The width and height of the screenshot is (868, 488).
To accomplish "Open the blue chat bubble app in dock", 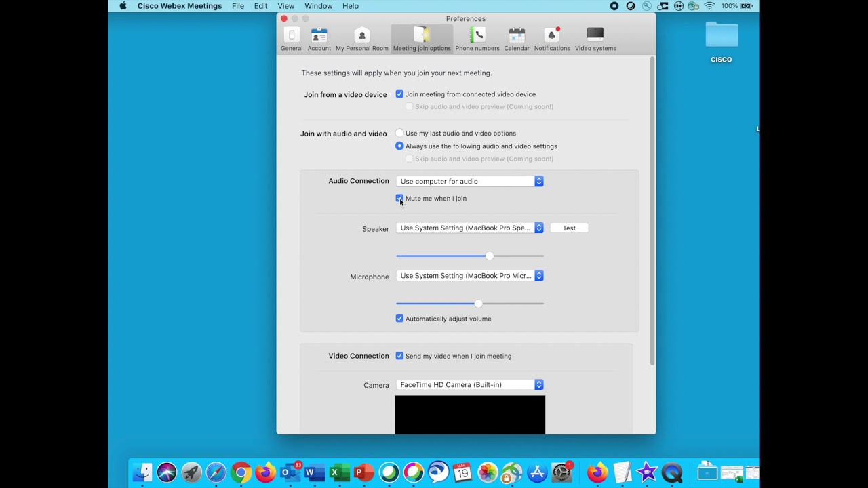I will 438,472.
